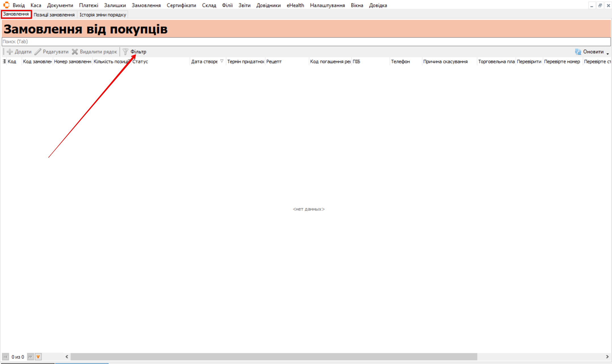The height and width of the screenshot is (364, 612).
Task: Switch to Історія зміни порядку tab
Action: 103,15
